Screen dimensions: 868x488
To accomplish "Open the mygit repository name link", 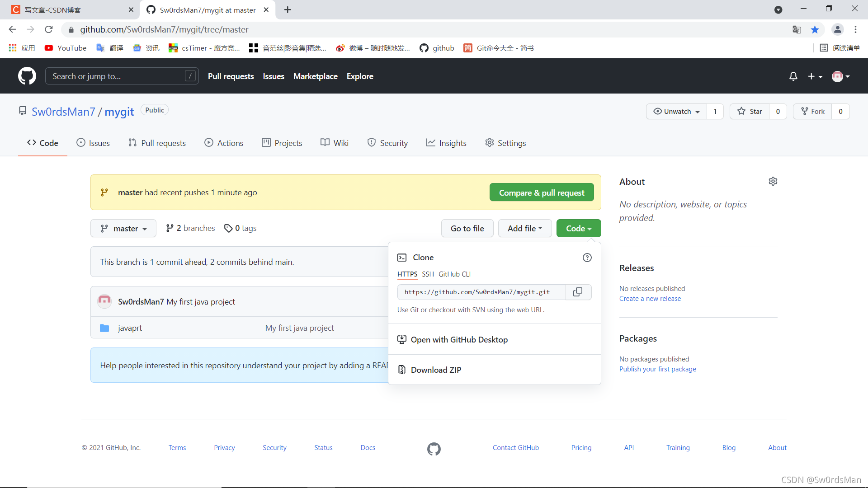I will 119,111.
